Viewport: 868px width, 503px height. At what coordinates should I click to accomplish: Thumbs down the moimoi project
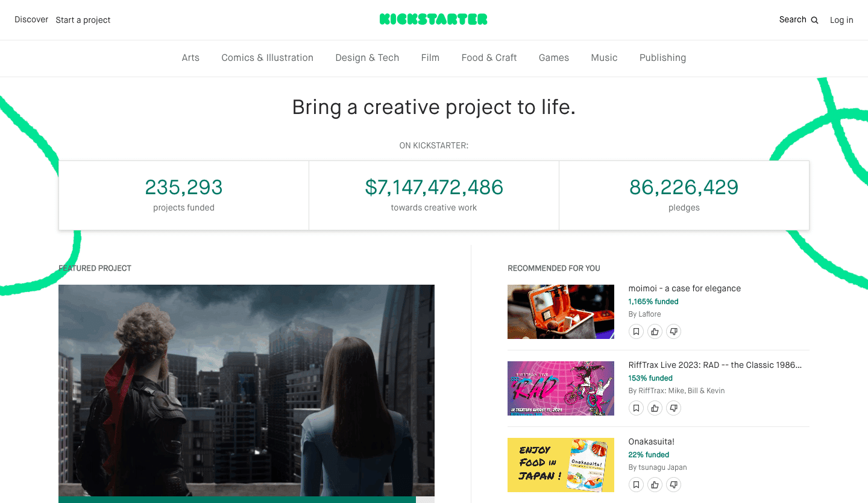(674, 331)
